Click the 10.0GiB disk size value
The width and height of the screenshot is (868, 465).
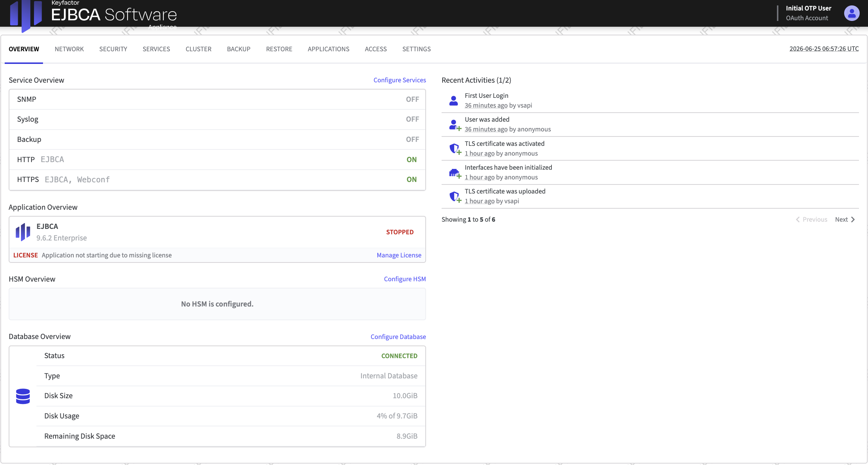click(x=405, y=396)
